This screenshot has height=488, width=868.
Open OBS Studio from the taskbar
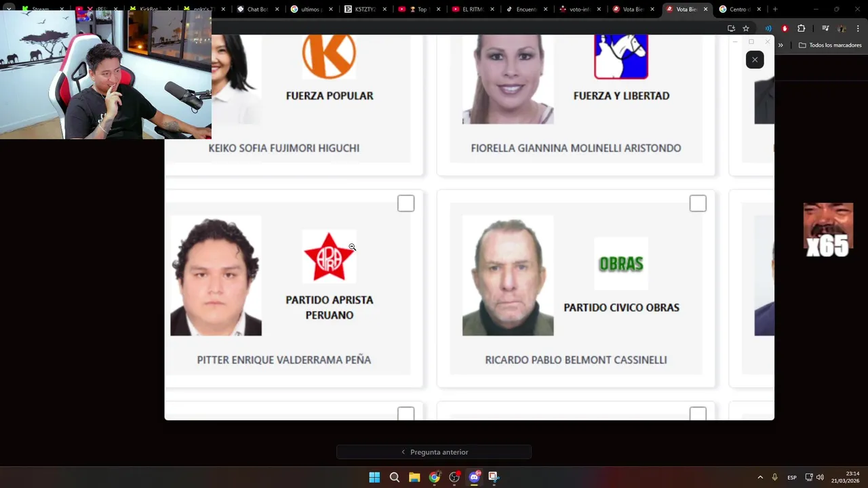click(x=454, y=477)
